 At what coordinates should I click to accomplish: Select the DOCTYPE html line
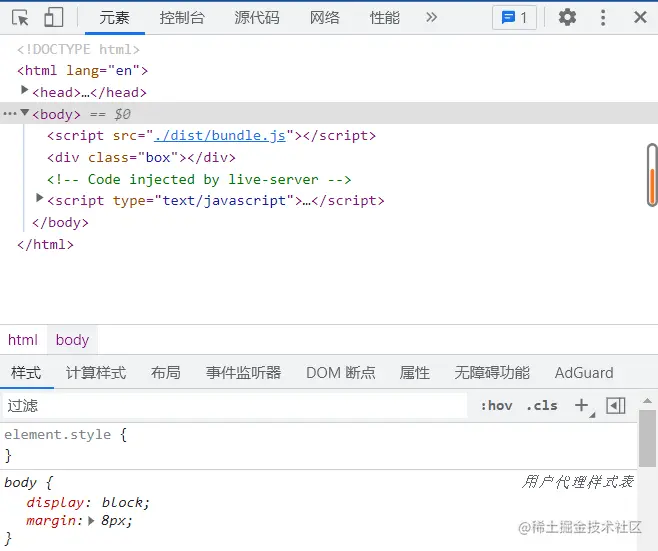[x=78, y=50]
